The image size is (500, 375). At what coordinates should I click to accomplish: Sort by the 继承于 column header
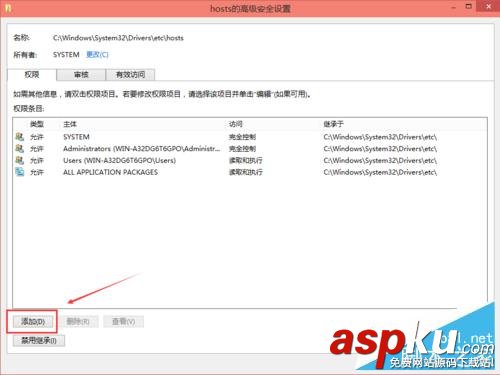(x=333, y=124)
